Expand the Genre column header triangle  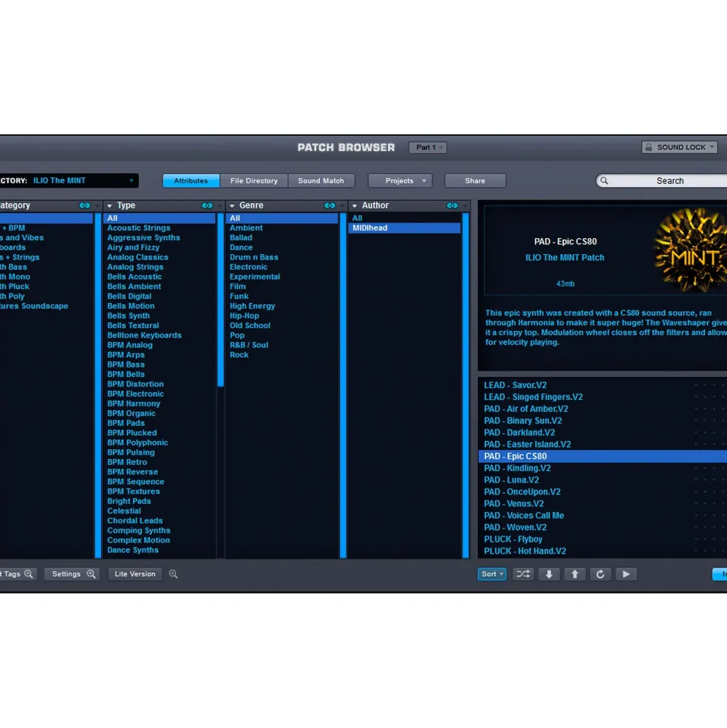pos(232,205)
